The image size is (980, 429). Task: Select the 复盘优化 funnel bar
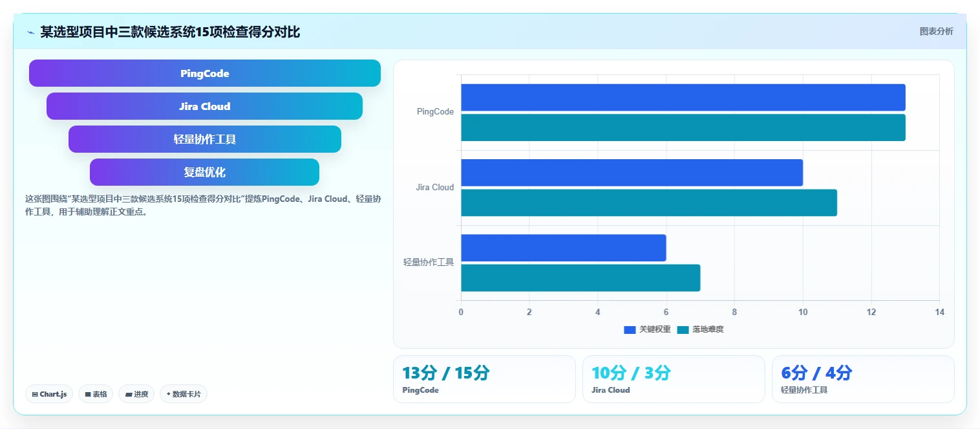[204, 172]
